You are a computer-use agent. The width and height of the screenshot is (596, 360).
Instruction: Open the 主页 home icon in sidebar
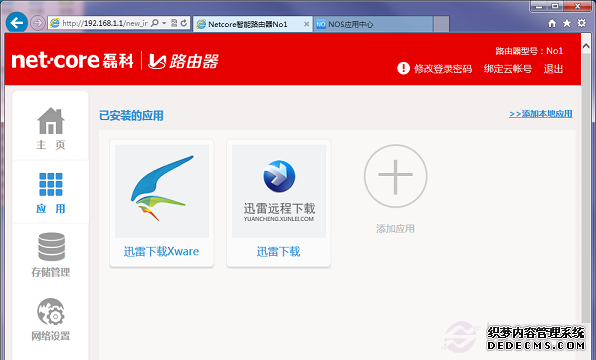point(51,121)
